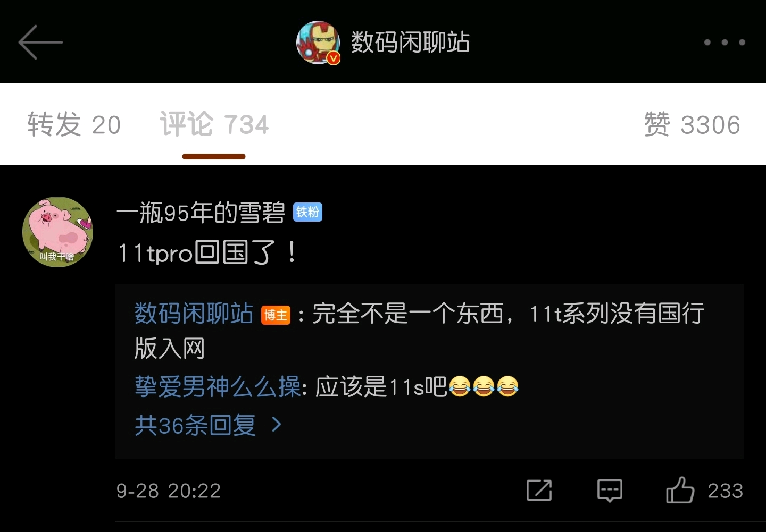Screen dimensions: 766x532
Task: Tap the reply comment bubble icon
Action: point(610,490)
